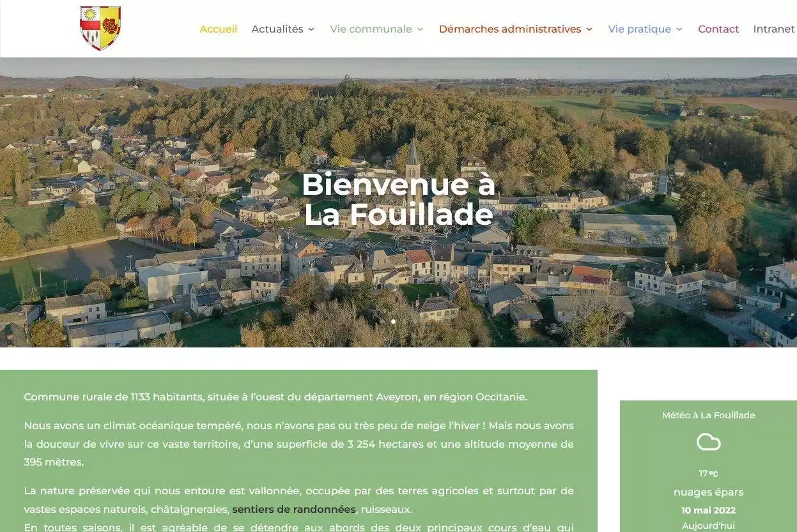This screenshot has height=532, width=797.
Task: Go to the Accueil page
Action: 218,29
